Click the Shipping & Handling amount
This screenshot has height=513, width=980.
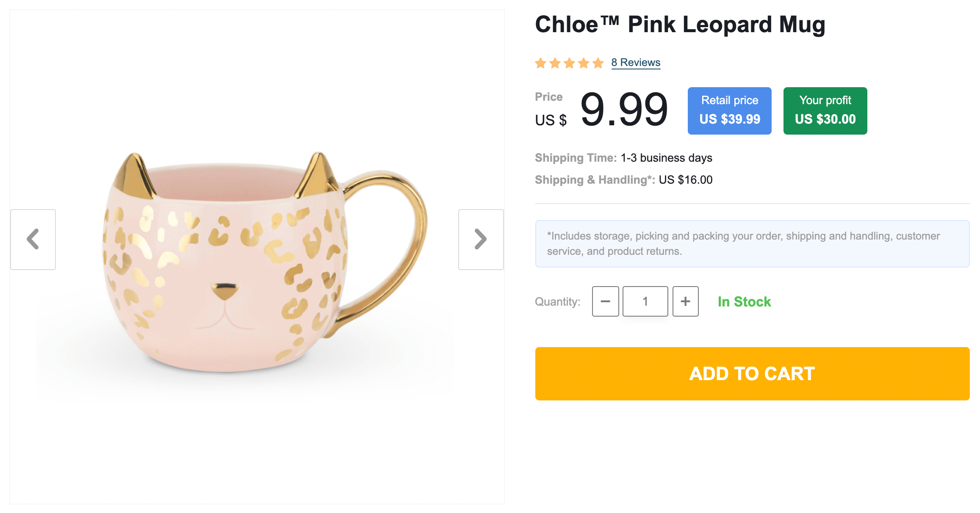point(685,180)
